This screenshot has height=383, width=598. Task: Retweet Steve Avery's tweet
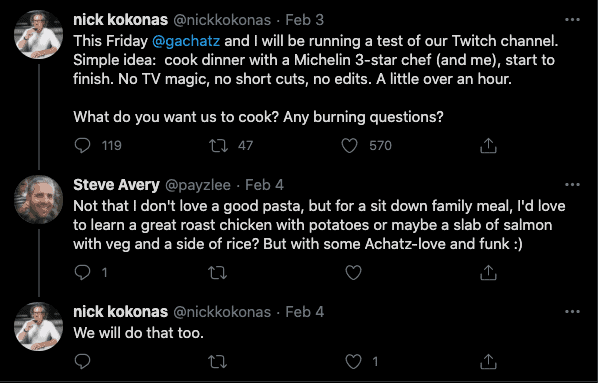pyautogui.click(x=218, y=272)
